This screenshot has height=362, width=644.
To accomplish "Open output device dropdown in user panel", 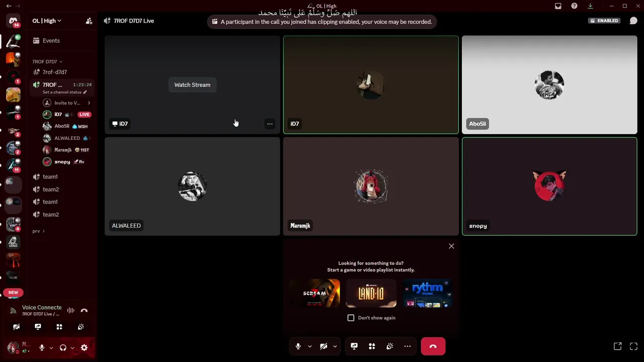I will coord(72,348).
